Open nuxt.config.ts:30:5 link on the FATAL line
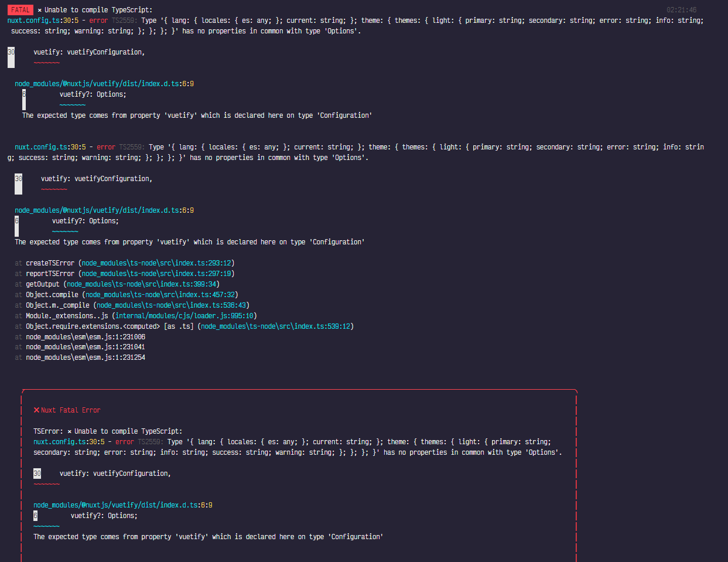Image resolution: width=728 pixels, height=562 pixels. tap(43, 21)
